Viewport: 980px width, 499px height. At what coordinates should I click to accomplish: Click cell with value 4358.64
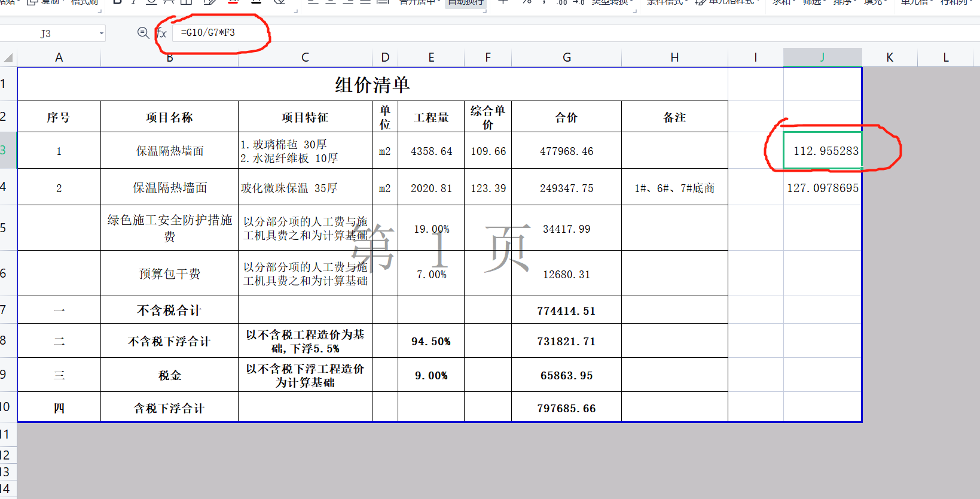431,151
